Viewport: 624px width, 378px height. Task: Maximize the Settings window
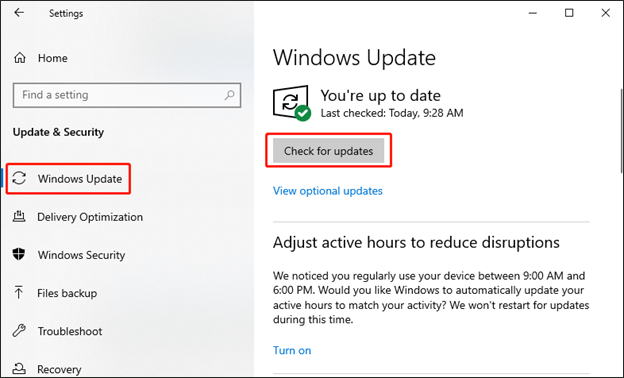coord(569,13)
